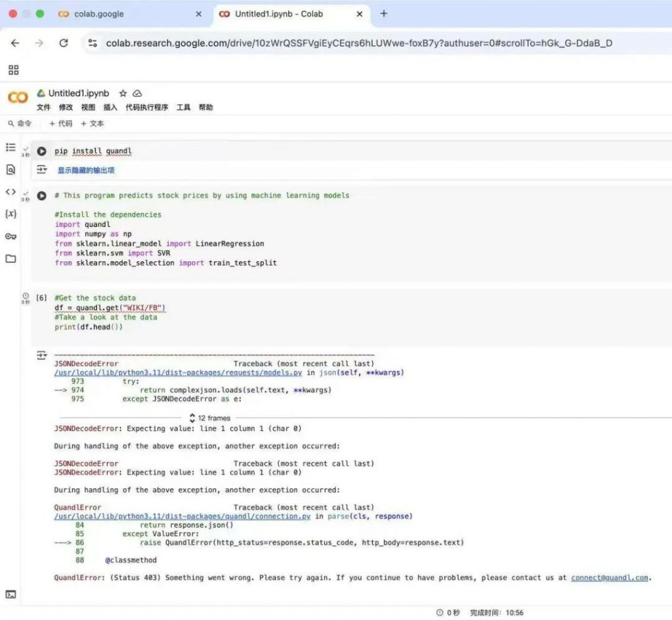Open the 帮助 menu
672x620 pixels.
point(205,107)
